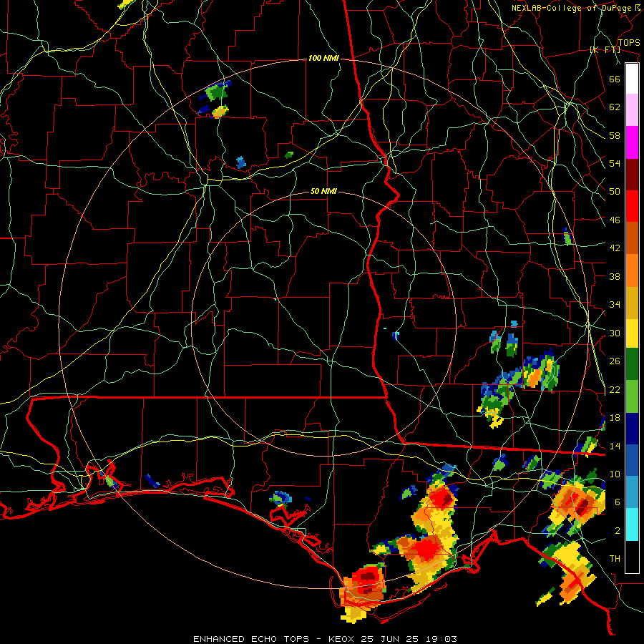The image size is (644, 644).
Task: Click the legend value '46'
Action: tap(615, 220)
